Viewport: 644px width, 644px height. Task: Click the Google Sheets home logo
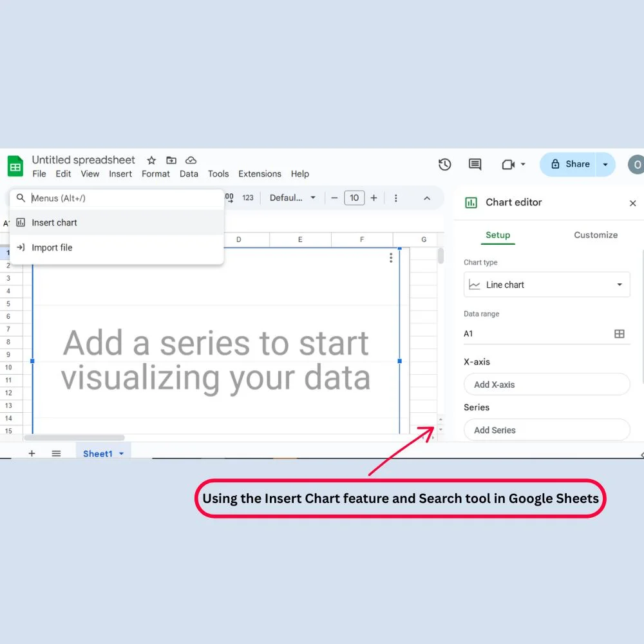point(15,166)
